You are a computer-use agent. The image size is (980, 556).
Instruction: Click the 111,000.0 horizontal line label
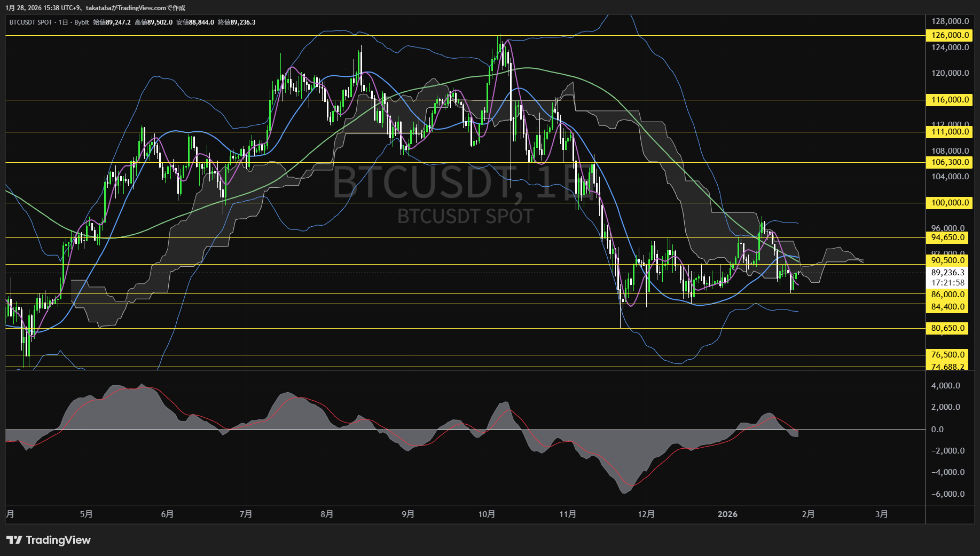pos(949,132)
